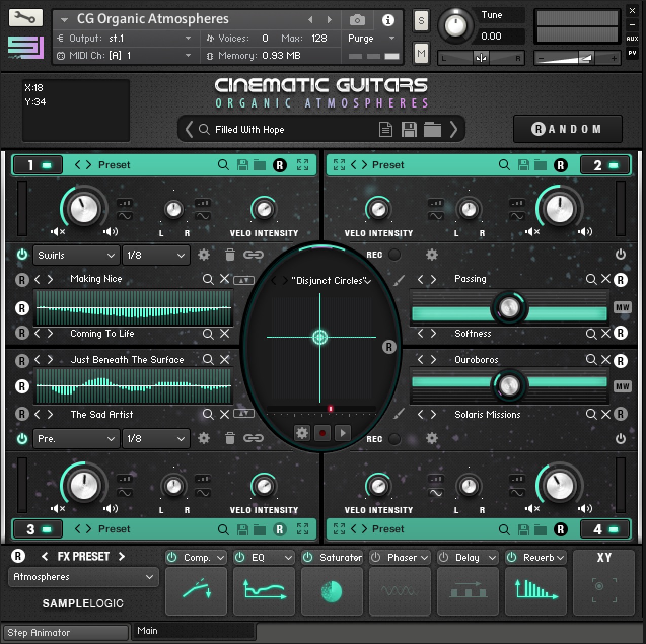Create new global preset document icon
This screenshot has height=644, width=646.
(x=386, y=129)
